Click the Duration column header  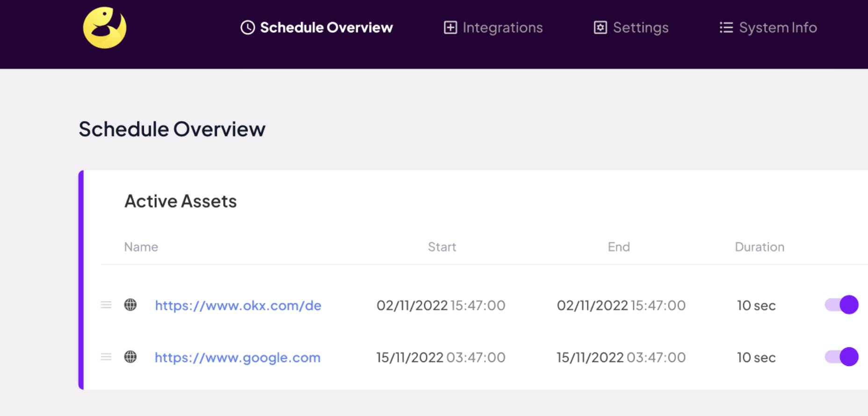click(759, 247)
